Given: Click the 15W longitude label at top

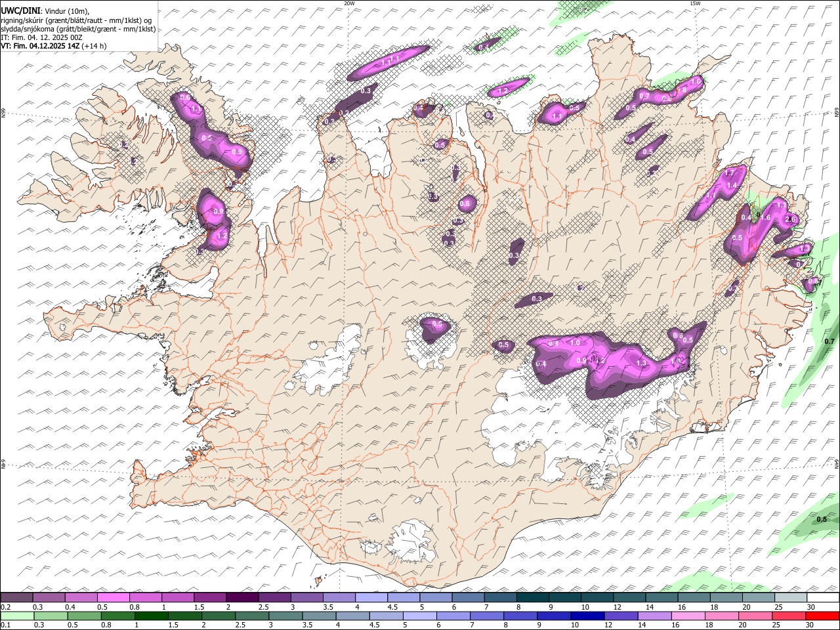Looking at the screenshot, I should [694, 3].
